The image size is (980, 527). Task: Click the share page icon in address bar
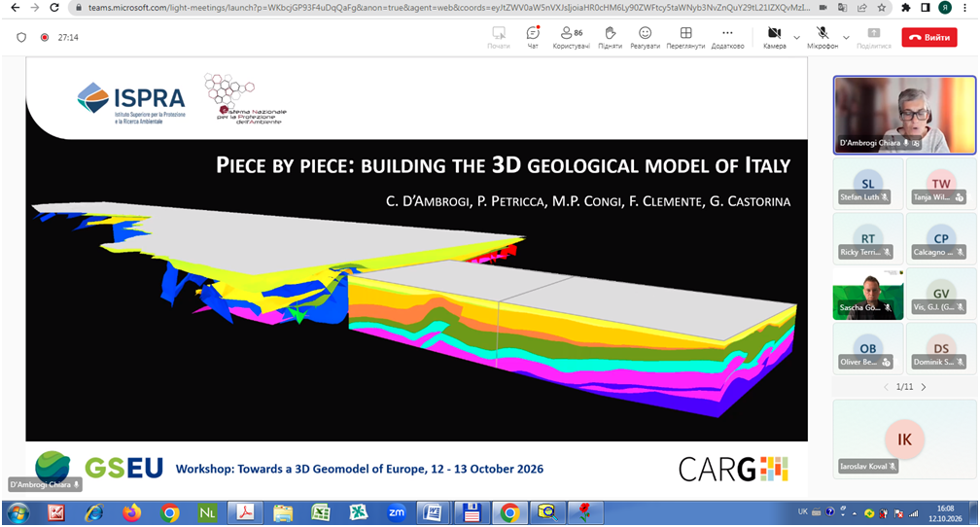click(861, 8)
